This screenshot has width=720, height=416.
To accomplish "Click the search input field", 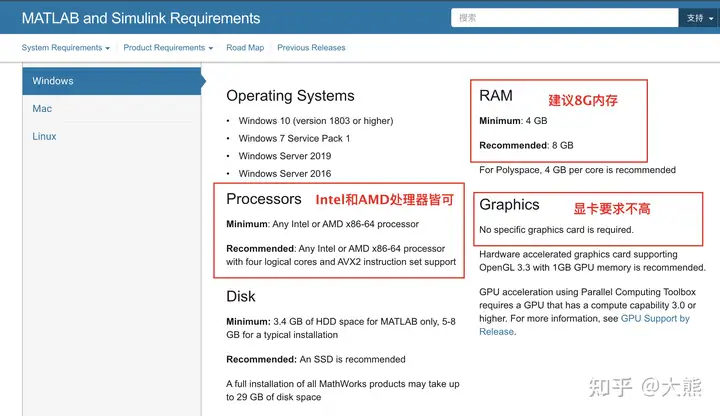I will tap(564, 18).
